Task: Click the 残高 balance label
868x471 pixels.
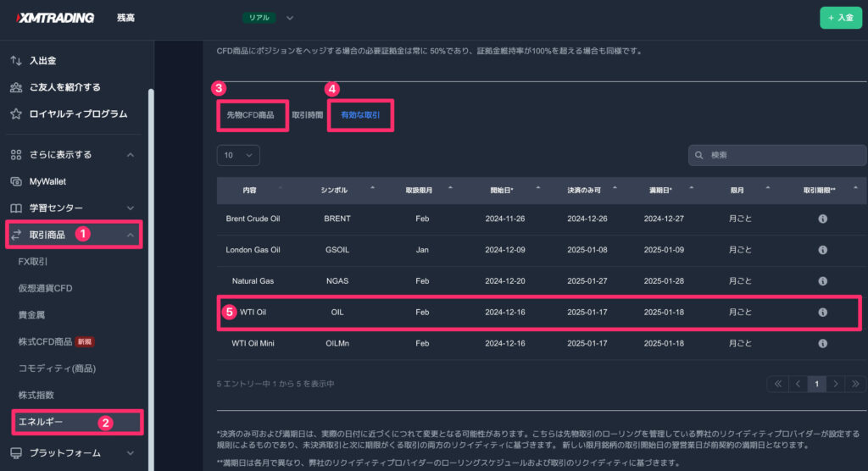Action: click(125, 18)
